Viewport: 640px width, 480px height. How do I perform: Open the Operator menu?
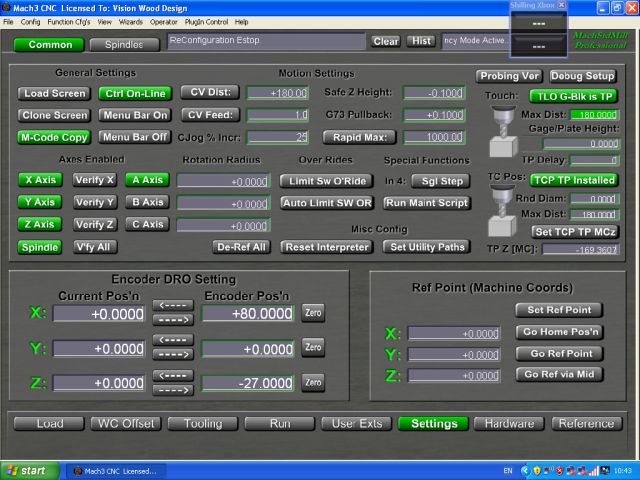click(164, 22)
